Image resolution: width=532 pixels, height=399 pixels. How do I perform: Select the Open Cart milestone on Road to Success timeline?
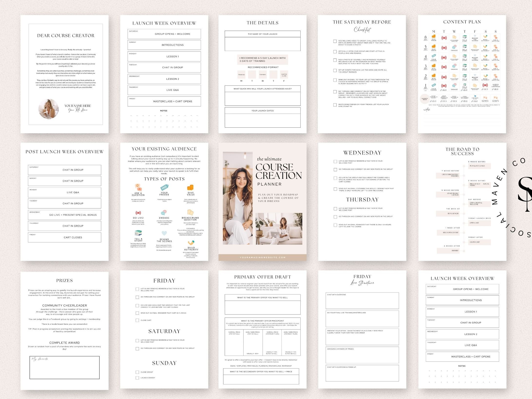pos(479,222)
